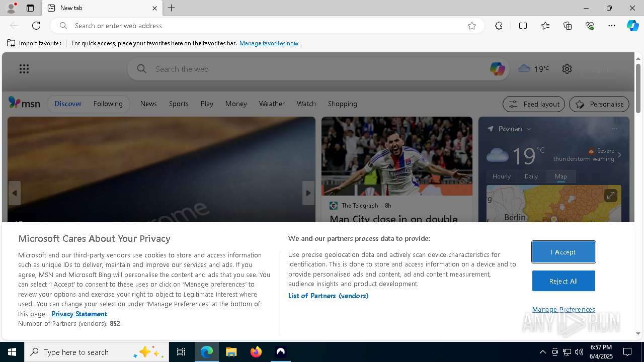
Task: Open File Explorer from taskbar
Action: pyautogui.click(x=231, y=352)
